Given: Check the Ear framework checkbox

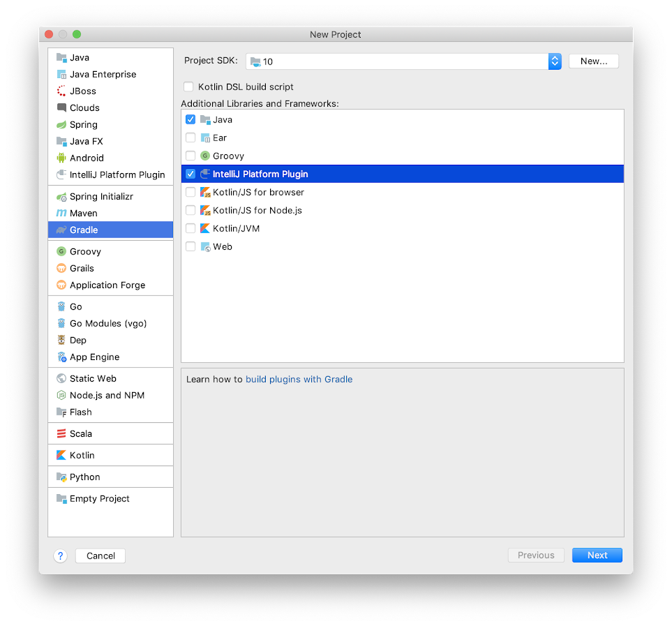Looking at the screenshot, I should click(x=191, y=137).
